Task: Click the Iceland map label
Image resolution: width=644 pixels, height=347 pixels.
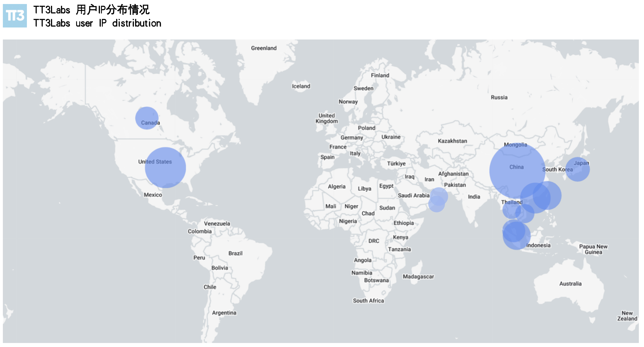Action: (x=301, y=86)
